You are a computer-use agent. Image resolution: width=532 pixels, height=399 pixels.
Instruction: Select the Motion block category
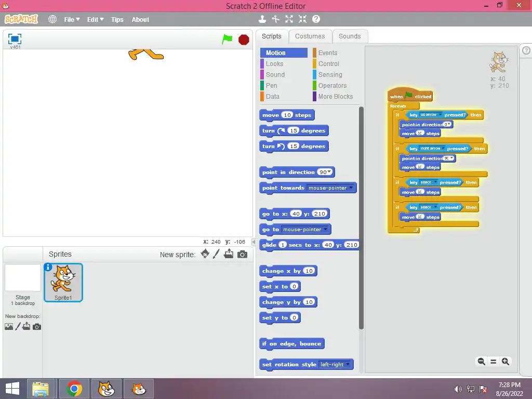tap(284, 52)
